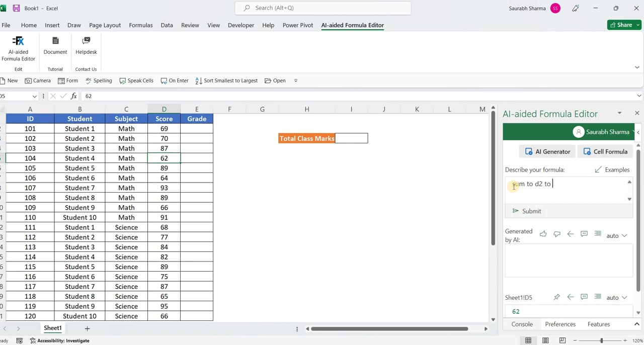Click the Open file toolbar icon
The height and width of the screenshot is (345, 644).
pyautogui.click(x=275, y=80)
